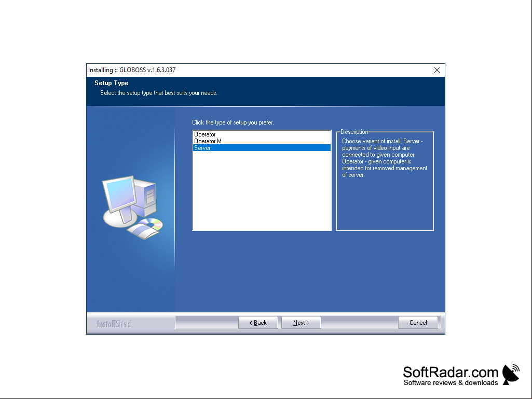532x399 pixels.
Task: Close the installer window with X
Action: point(437,70)
